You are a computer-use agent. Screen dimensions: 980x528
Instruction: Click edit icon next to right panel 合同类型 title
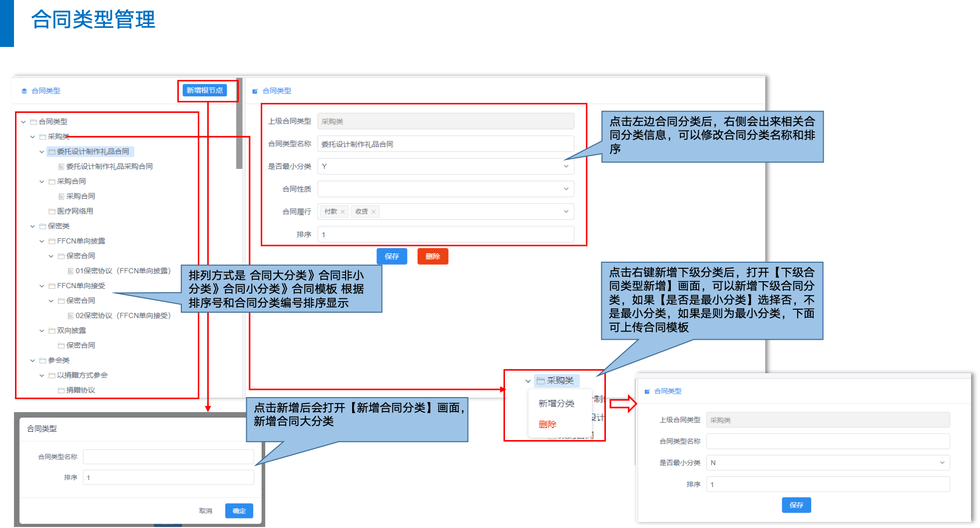[255, 91]
